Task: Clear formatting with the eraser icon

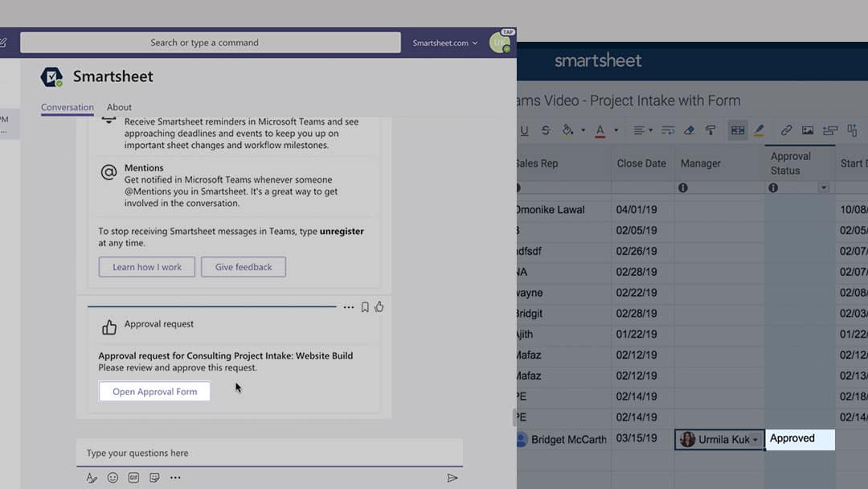Action: pyautogui.click(x=688, y=129)
